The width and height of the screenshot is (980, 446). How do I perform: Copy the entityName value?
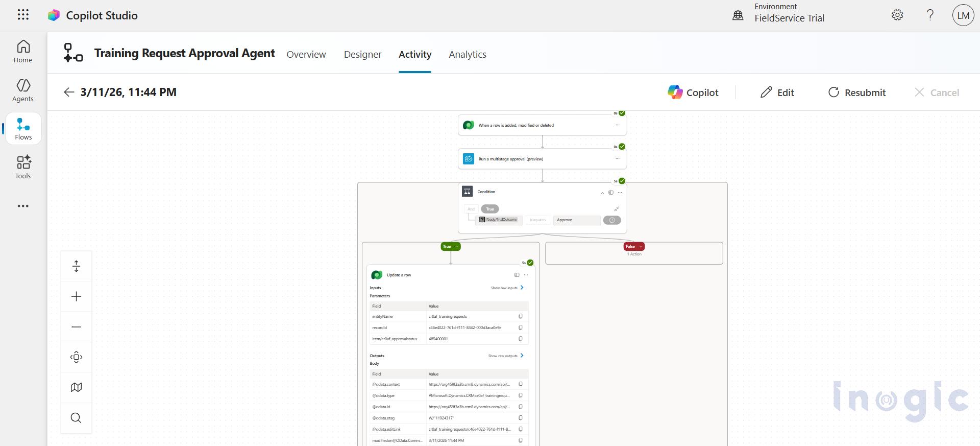521,316
